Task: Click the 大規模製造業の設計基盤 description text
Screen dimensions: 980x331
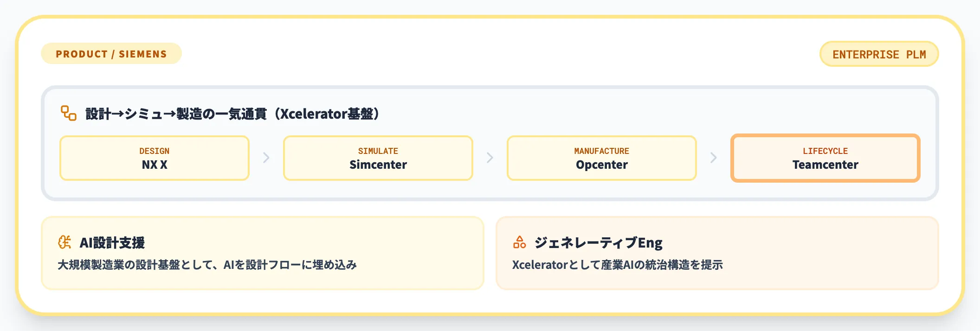Action: coord(207,265)
